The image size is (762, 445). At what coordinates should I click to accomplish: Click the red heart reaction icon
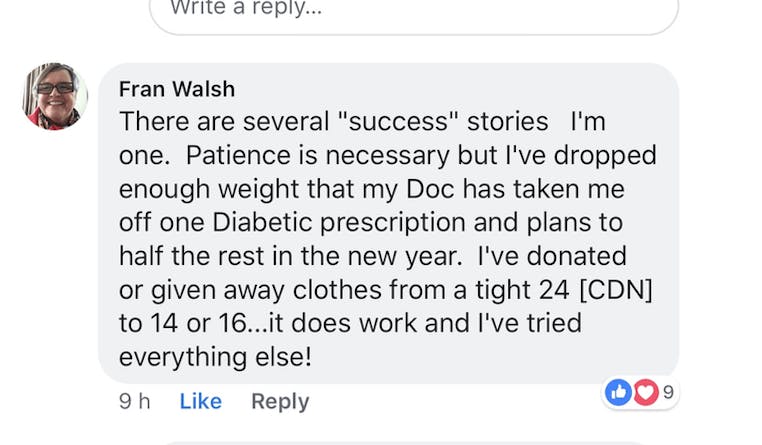[x=645, y=392]
